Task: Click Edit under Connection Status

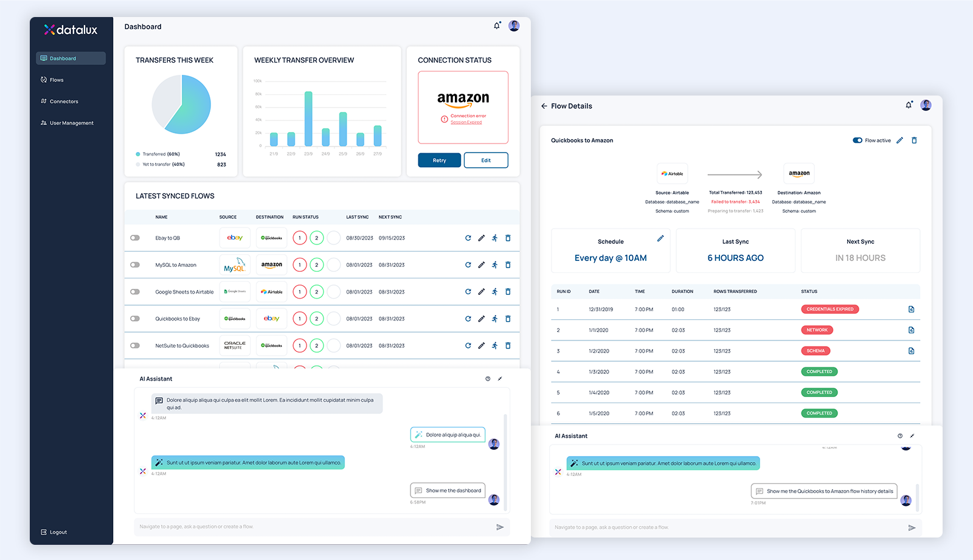Action: [486, 161]
